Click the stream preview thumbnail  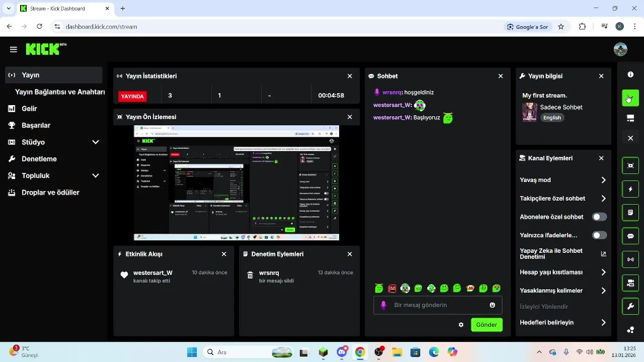tap(236, 183)
